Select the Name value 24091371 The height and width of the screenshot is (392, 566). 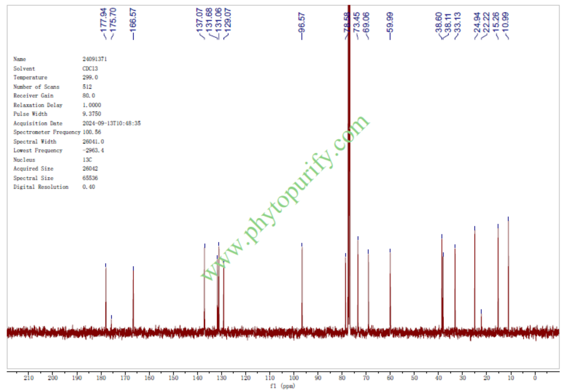(95, 59)
